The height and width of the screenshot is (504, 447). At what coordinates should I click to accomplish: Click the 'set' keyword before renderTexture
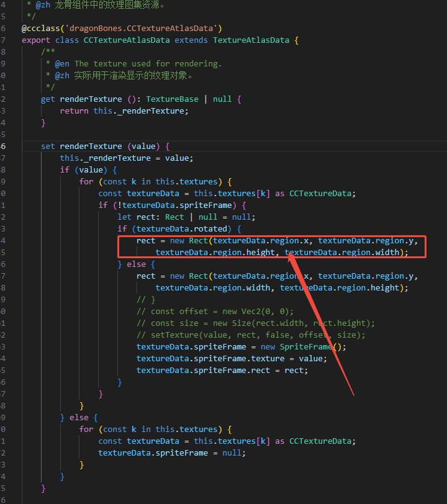pyautogui.click(x=48, y=146)
